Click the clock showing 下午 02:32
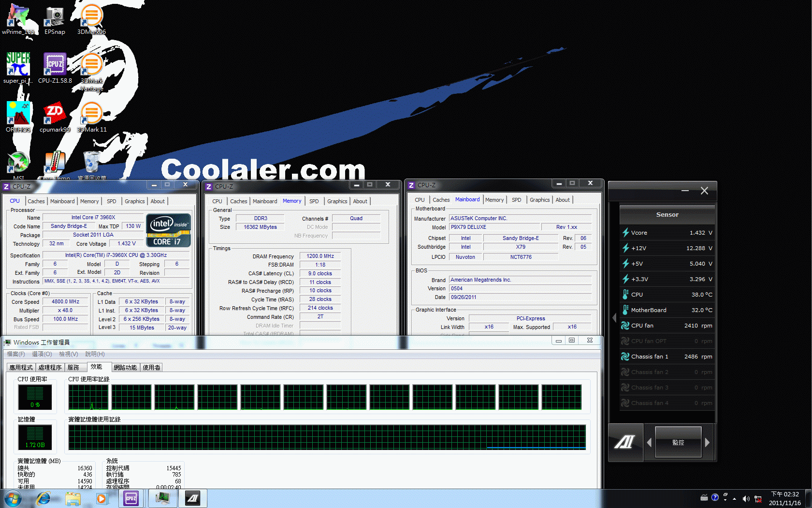This screenshot has width=812, height=508. click(x=785, y=494)
